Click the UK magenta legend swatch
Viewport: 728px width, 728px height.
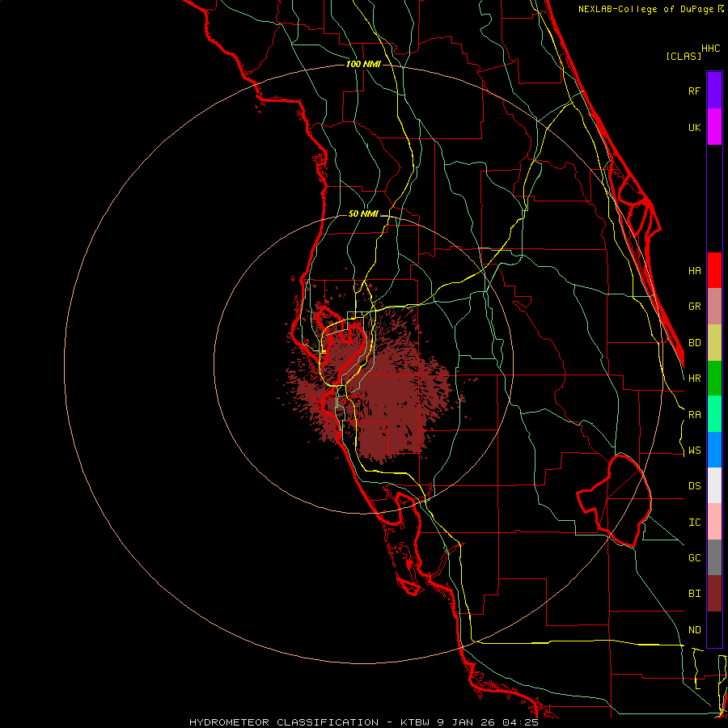tap(714, 127)
